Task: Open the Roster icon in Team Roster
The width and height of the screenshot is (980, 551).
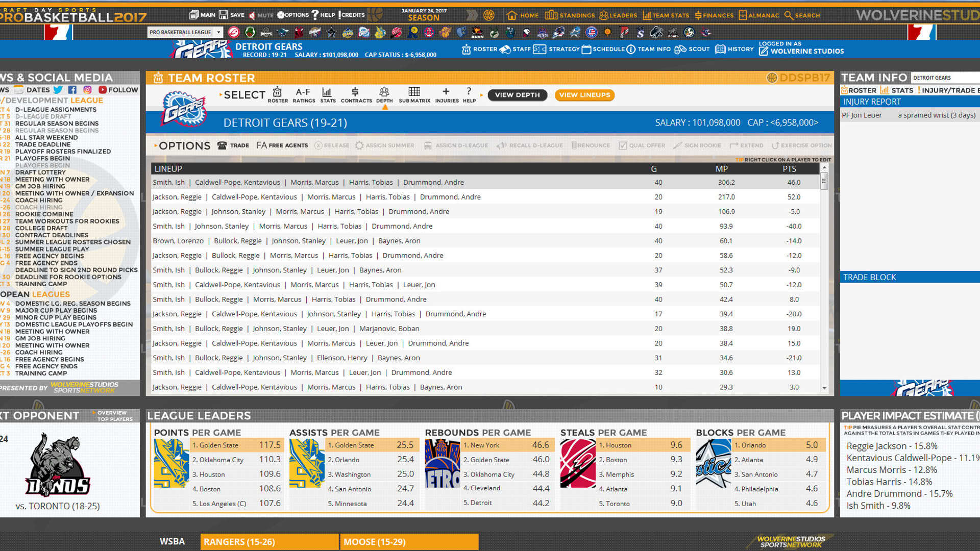Action: point(278,95)
